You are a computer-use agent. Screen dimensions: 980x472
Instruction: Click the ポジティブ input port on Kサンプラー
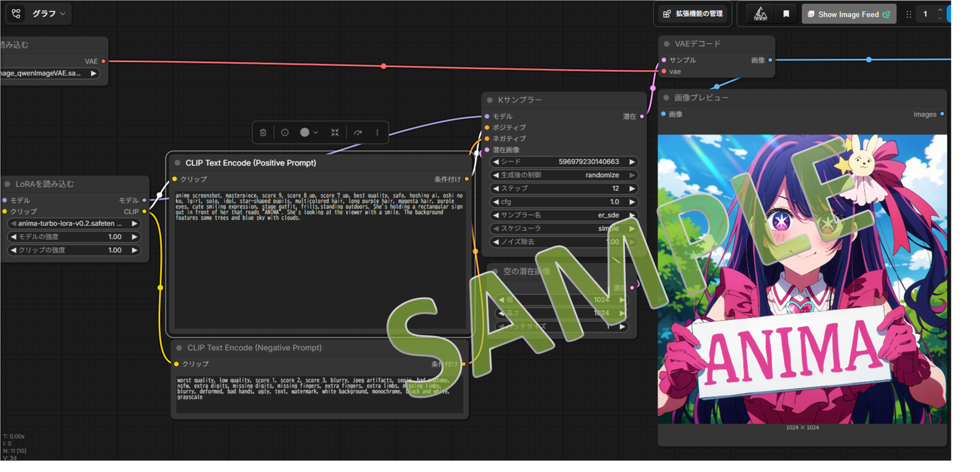click(x=487, y=127)
